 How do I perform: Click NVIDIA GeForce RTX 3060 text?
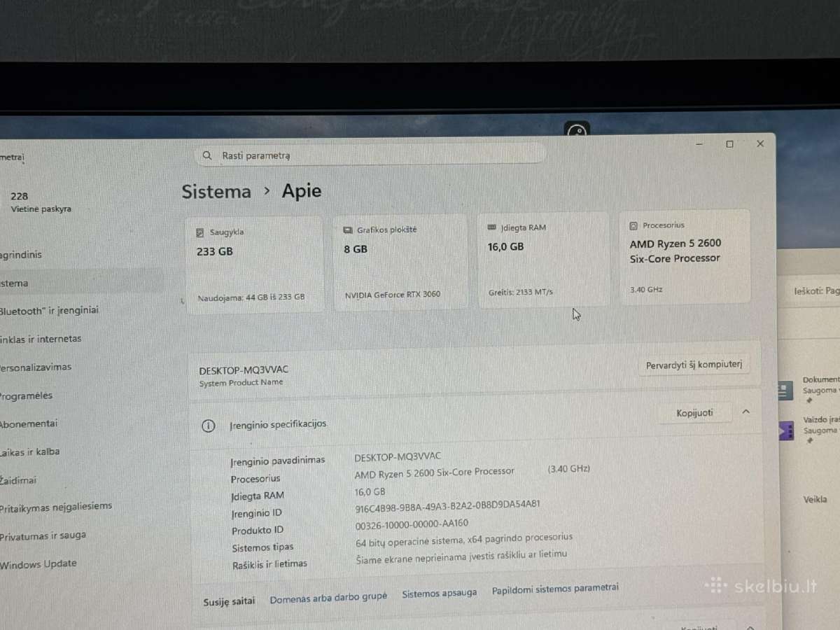(x=393, y=295)
